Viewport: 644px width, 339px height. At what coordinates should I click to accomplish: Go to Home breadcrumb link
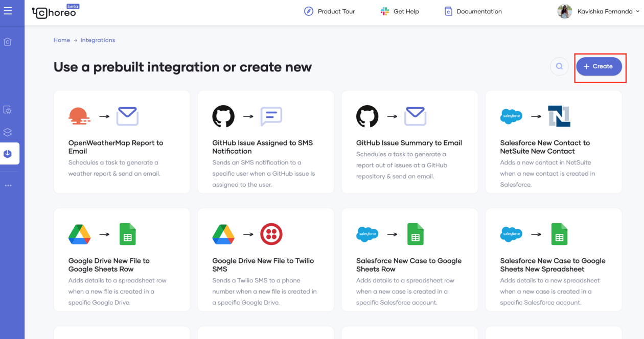tap(62, 40)
